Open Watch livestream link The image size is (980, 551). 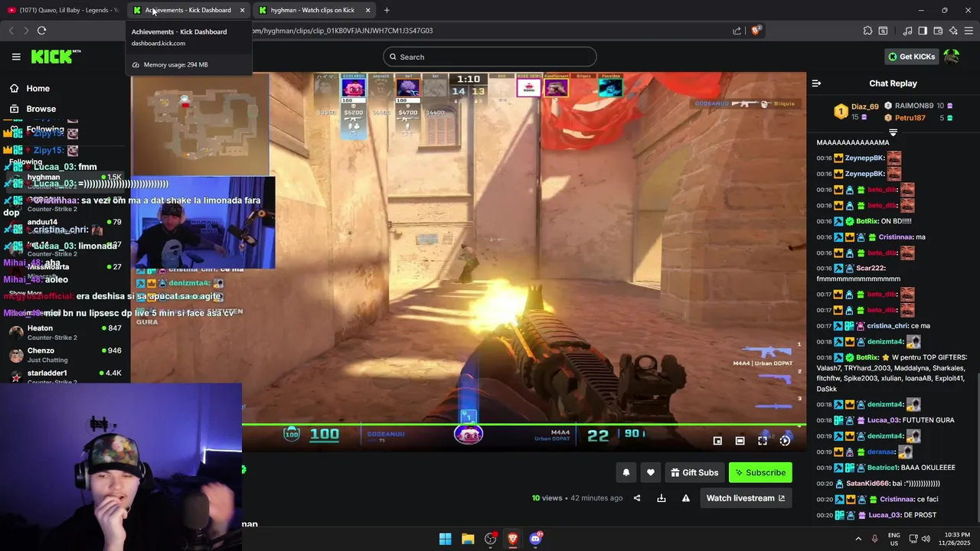746,498
